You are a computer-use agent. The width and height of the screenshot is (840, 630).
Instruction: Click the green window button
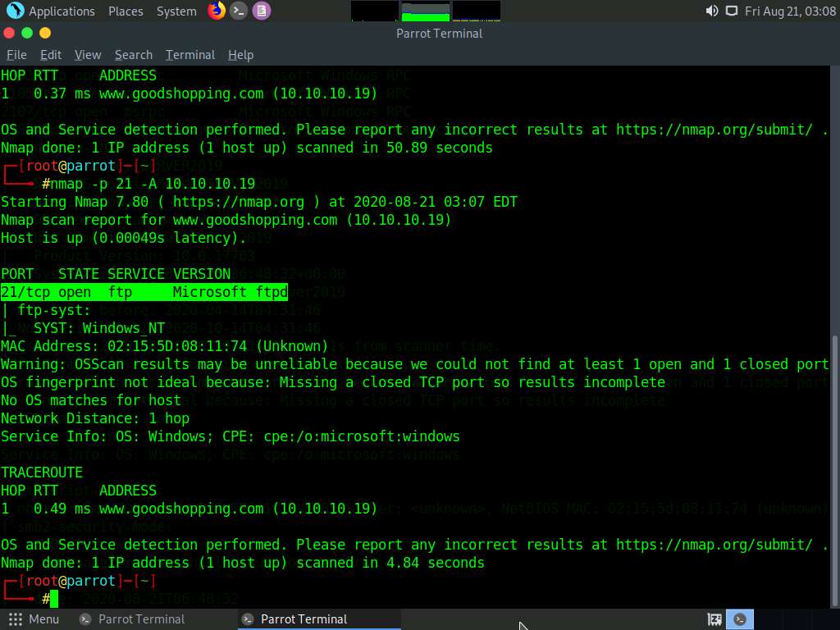click(x=27, y=33)
